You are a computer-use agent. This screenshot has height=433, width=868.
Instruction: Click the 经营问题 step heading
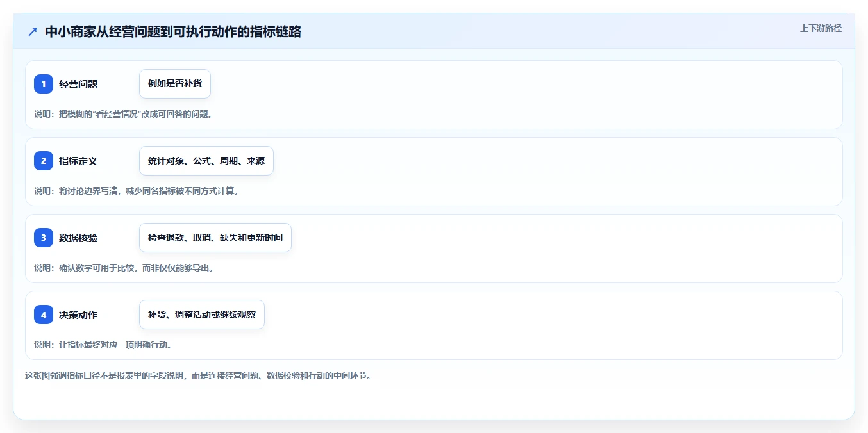tap(78, 84)
